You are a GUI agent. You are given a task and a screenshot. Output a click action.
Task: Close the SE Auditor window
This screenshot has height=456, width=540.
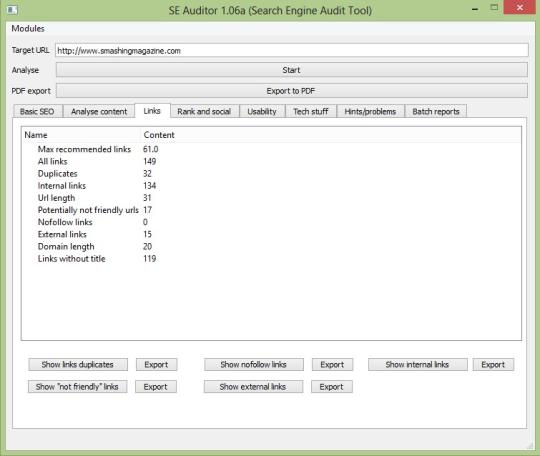click(520, 7)
